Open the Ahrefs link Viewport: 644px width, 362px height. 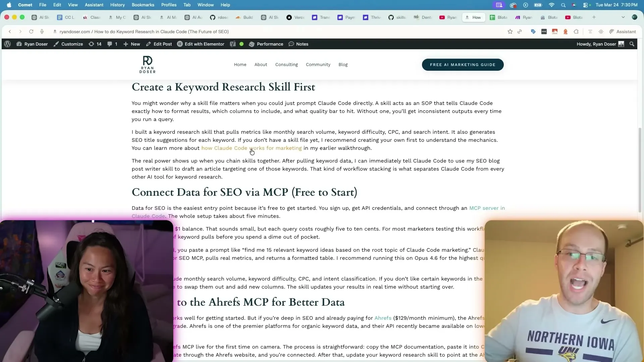pyautogui.click(x=383, y=318)
